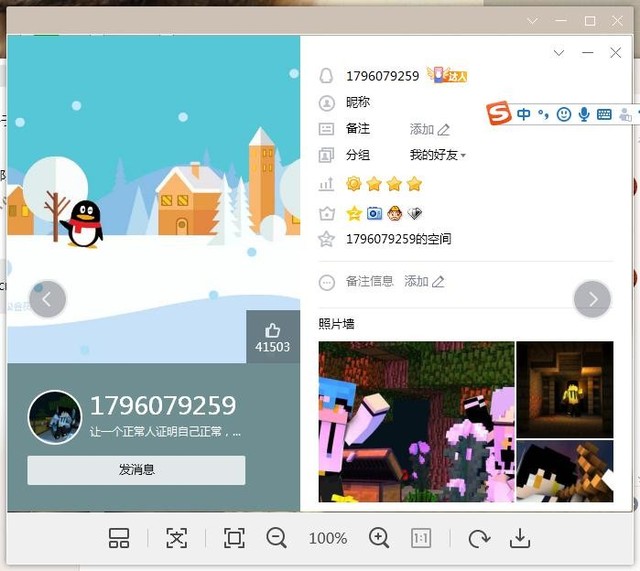Click the fit-to-window frame icon

234,539
